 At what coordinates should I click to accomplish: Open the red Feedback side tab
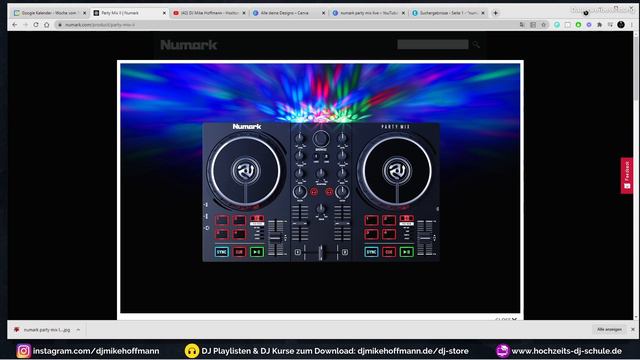627,176
